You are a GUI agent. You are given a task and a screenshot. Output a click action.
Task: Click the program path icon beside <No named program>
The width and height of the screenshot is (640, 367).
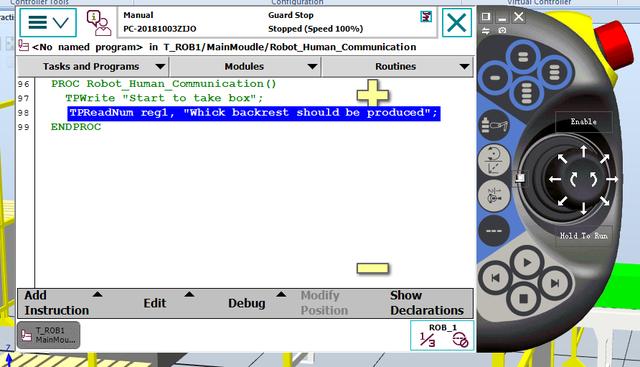(24, 46)
